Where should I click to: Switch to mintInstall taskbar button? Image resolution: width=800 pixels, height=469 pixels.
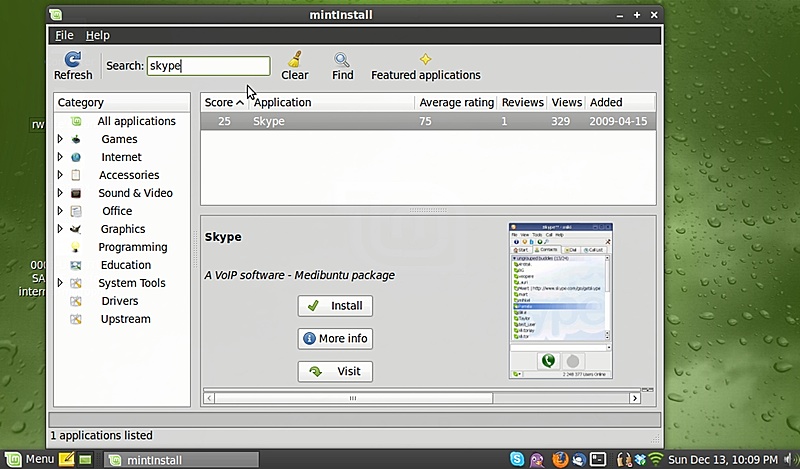pos(181,460)
